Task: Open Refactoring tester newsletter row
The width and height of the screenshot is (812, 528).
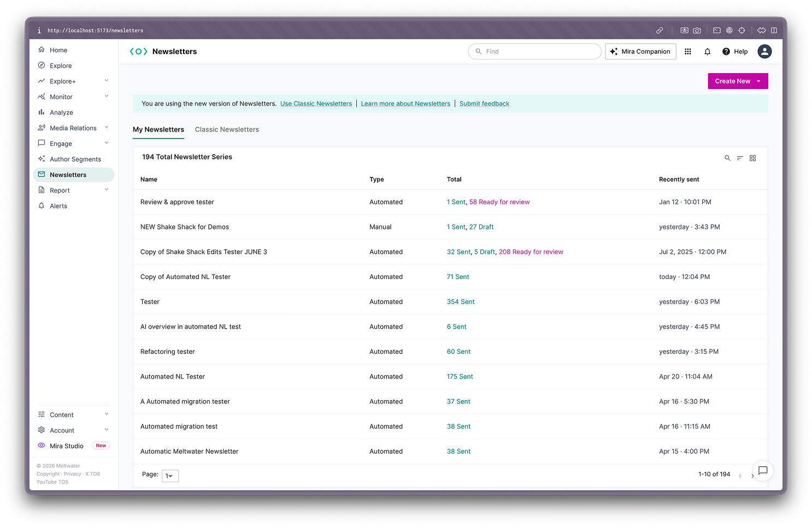Action: (450, 352)
